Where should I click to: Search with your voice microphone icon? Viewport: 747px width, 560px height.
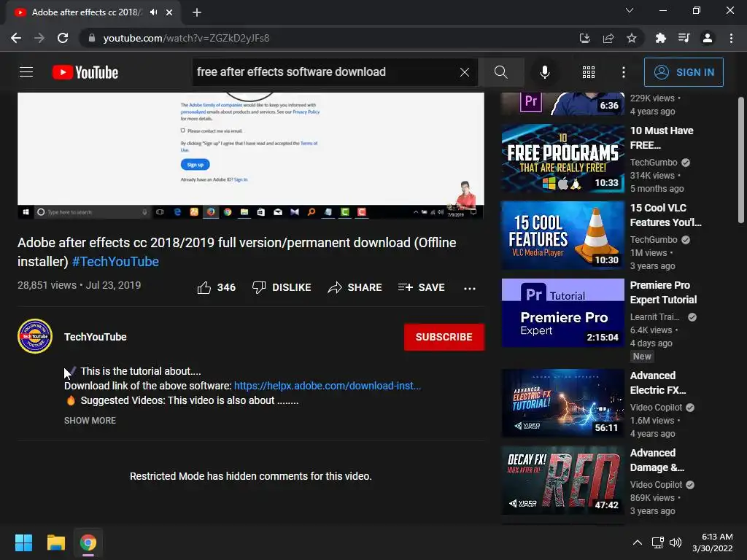point(544,72)
